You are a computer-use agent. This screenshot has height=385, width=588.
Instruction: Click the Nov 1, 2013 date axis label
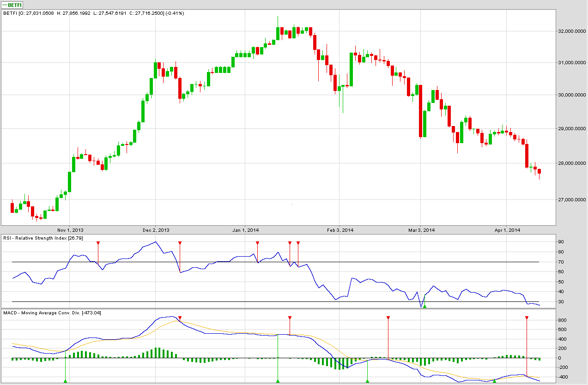click(x=70, y=230)
